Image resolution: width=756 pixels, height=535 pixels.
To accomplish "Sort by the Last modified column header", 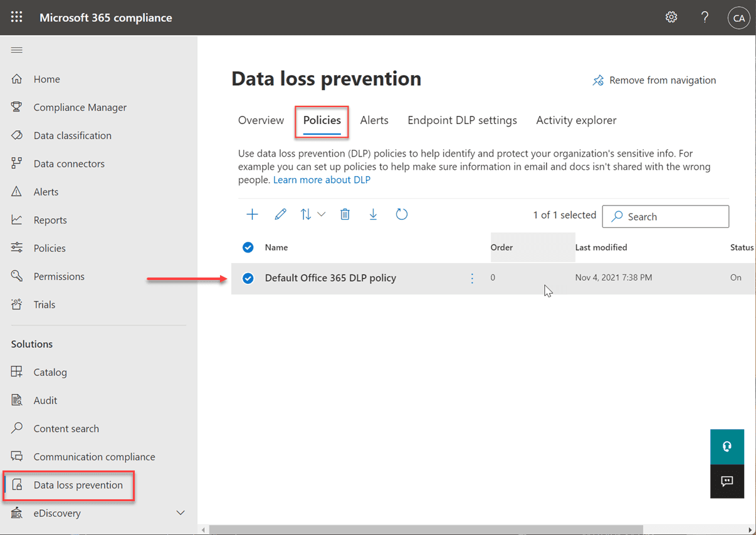I will (601, 247).
